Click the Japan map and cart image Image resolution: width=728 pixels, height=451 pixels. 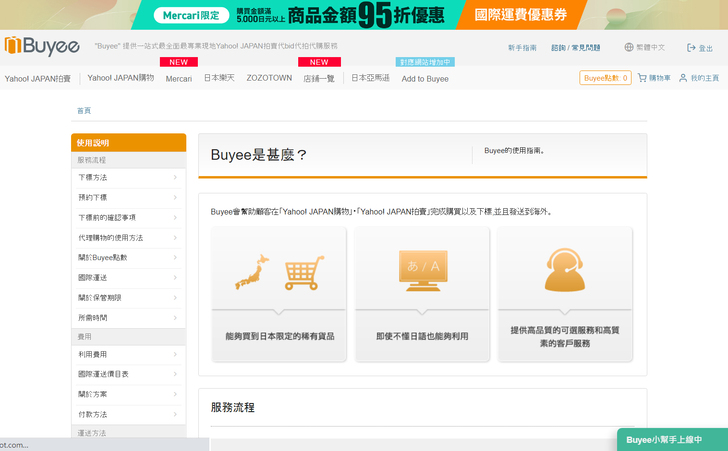point(279,273)
